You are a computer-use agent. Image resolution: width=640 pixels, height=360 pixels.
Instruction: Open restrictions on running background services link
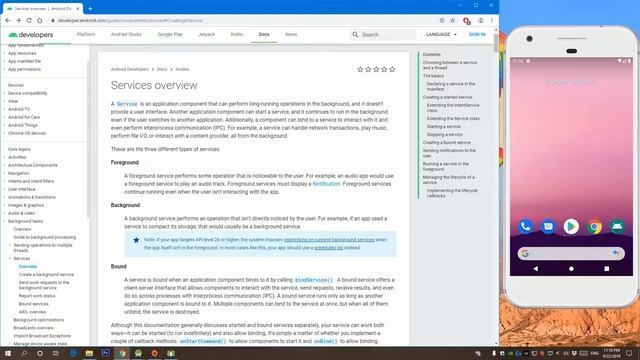pos(329,240)
